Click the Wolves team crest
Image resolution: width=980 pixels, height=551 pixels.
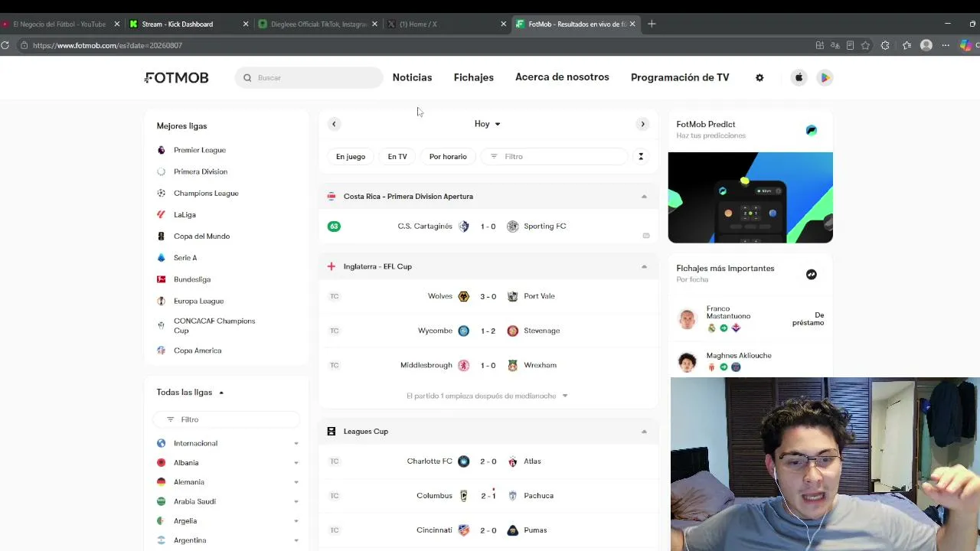[463, 296]
